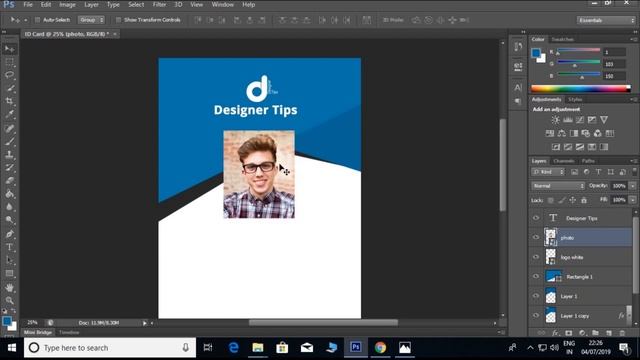The width and height of the screenshot is (640, 360).
Task: Click the color spectrum ramp bar
Action: (x=580, y=89)
